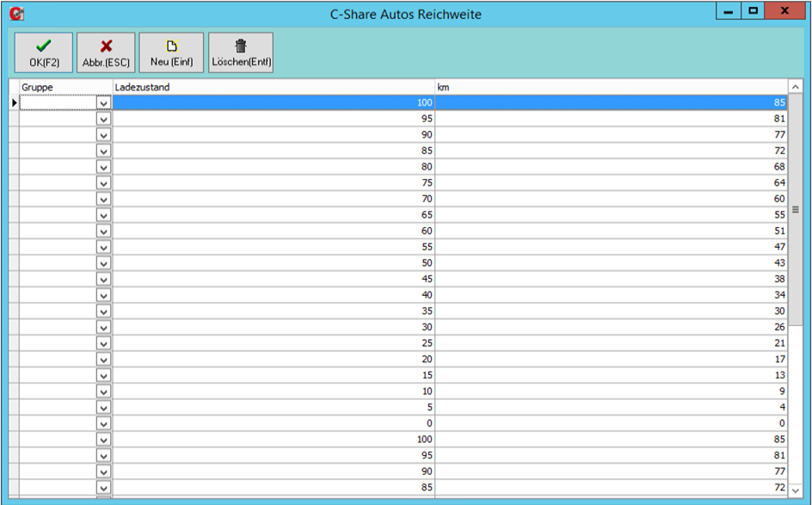This screenshot has width=812, height=505.
Task: Sort by the Ladezustand column header
Action: pos(274,87)
